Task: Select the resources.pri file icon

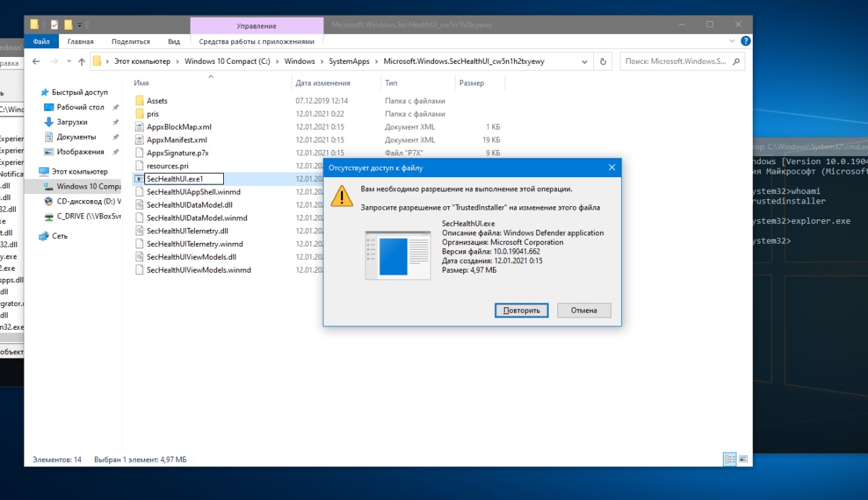Action: point(140,166)
